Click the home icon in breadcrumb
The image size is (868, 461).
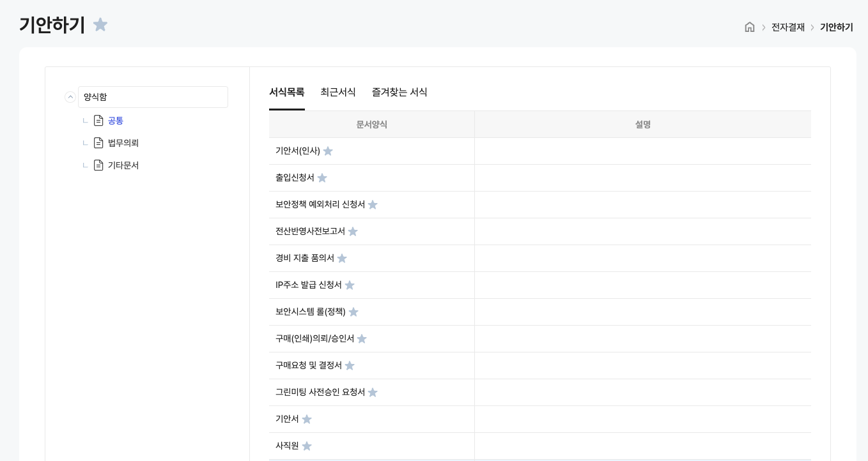point(750,27)
